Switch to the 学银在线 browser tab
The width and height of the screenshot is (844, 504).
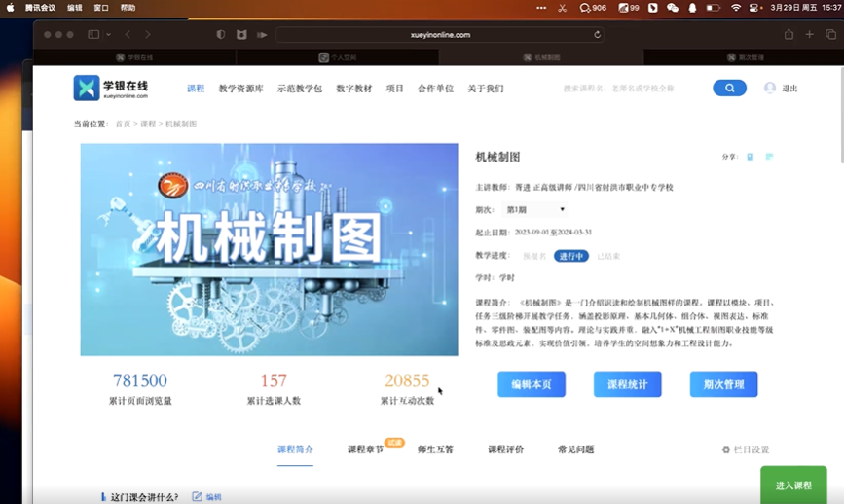tap(134, 57)
